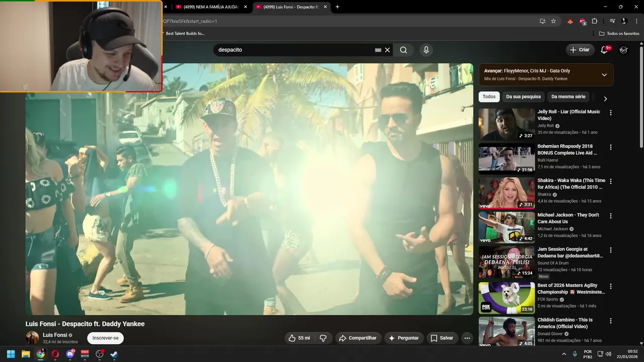
Task: Open the MetaMask fox extension
Action: point(570,21)
